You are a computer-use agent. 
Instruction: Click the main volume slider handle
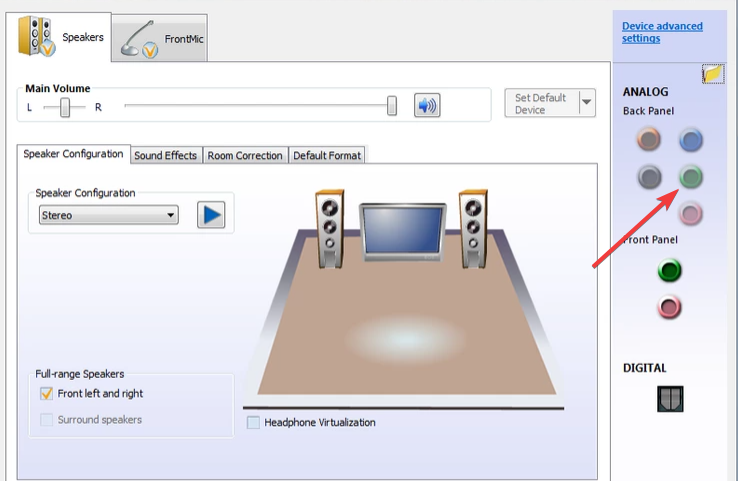pos(392,105)
